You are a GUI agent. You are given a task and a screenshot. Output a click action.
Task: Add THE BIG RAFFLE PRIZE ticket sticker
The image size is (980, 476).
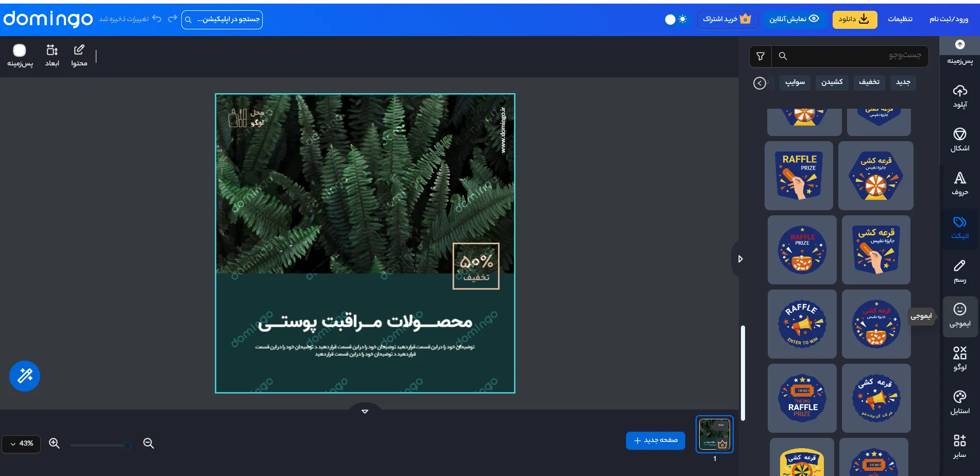click(x=802, y=398)
